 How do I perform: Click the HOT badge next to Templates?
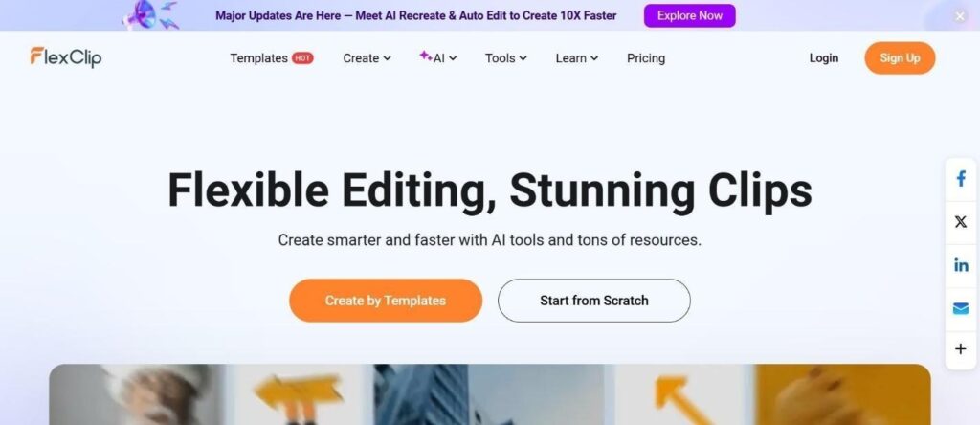point(302,58)
